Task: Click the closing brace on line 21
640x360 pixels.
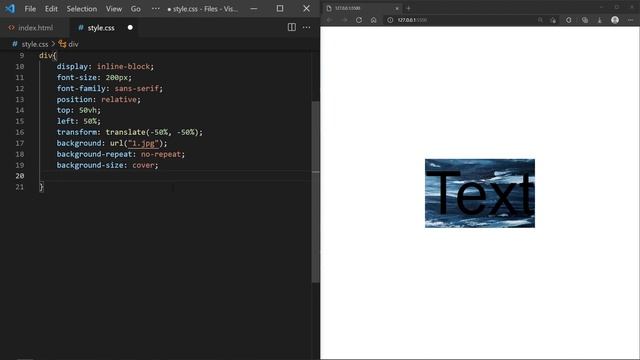Action: tap(41, 187)
